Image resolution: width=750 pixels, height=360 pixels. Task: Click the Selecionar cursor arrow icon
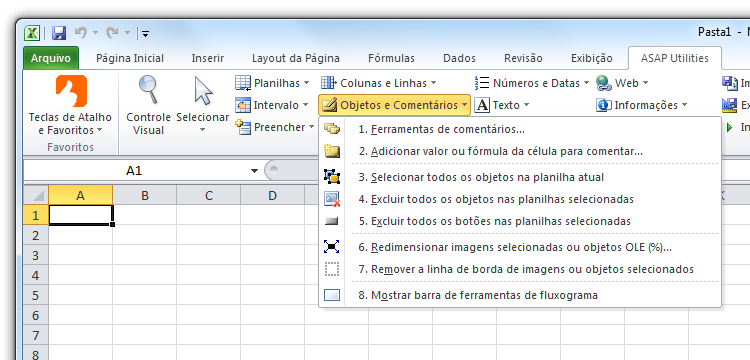(203, 90)
